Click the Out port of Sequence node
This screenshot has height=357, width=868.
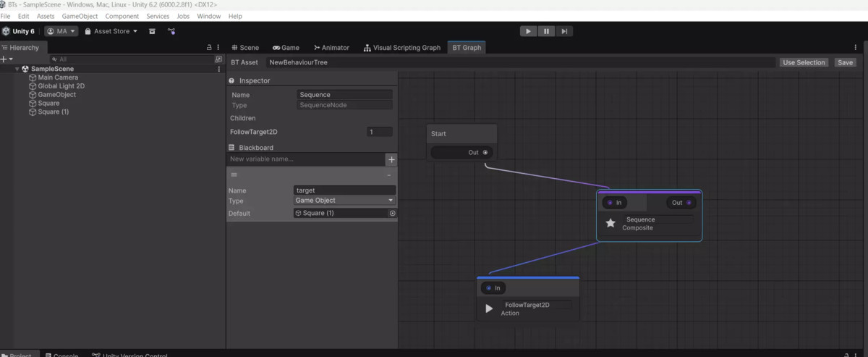[689, 203]
